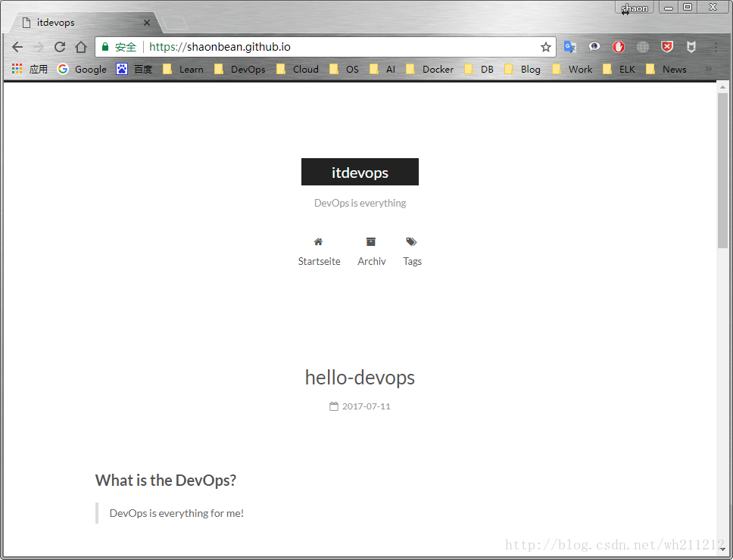733x560 pixels.
Task: Close the itdevops tab
Action: [147, 23]
